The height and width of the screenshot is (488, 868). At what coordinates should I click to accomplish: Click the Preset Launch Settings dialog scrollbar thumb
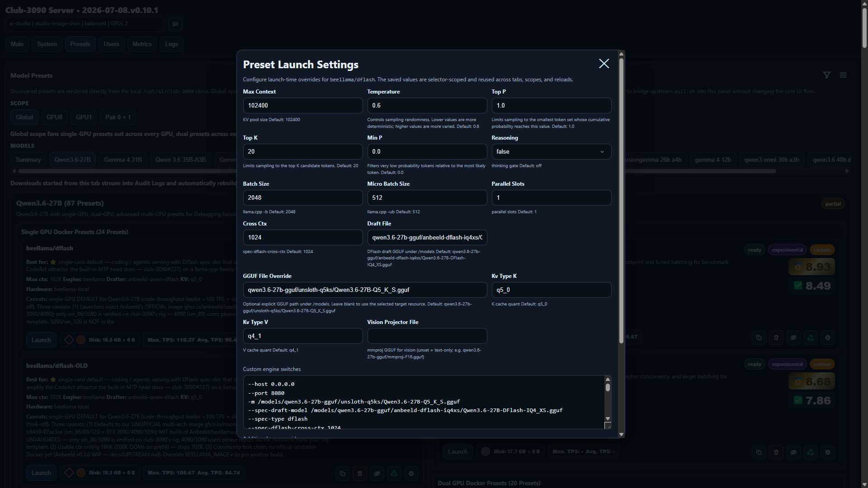[x=621, y=200]
